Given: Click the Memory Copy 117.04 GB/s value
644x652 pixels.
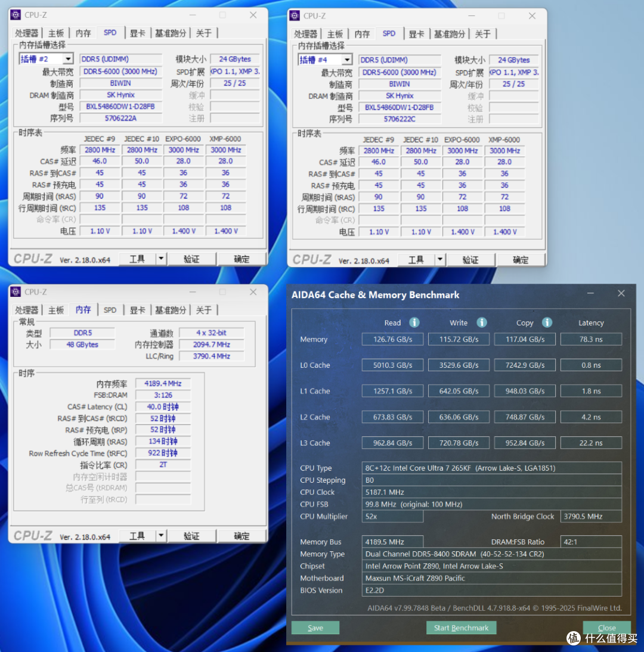Looking at the screenshot, I should 525,339.
